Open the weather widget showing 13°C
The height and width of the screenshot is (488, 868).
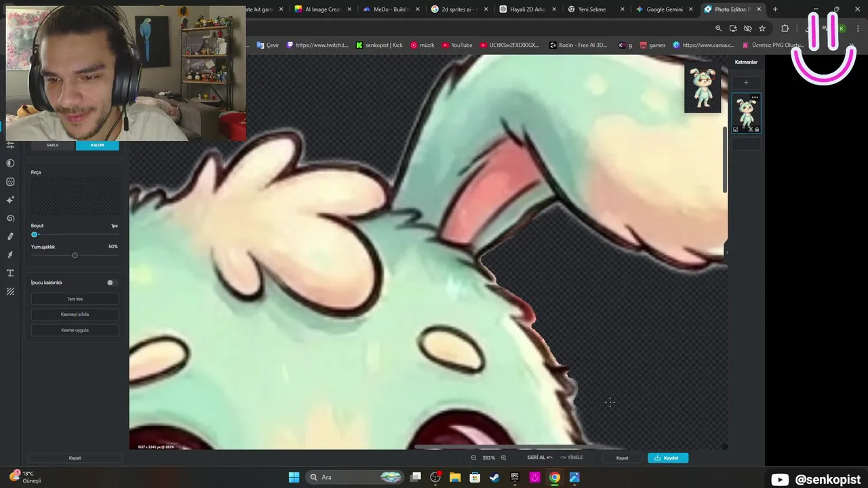pyautogui.click(x=26, y=476)
